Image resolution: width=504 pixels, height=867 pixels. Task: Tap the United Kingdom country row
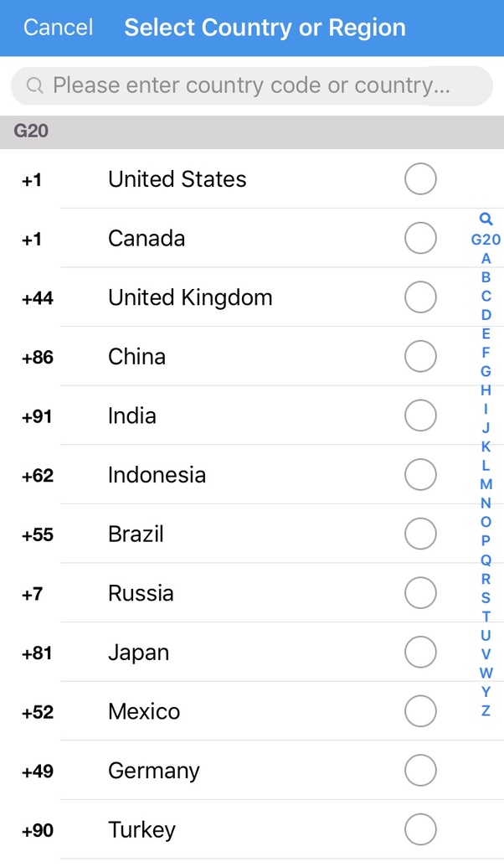(x=190, y=297)
